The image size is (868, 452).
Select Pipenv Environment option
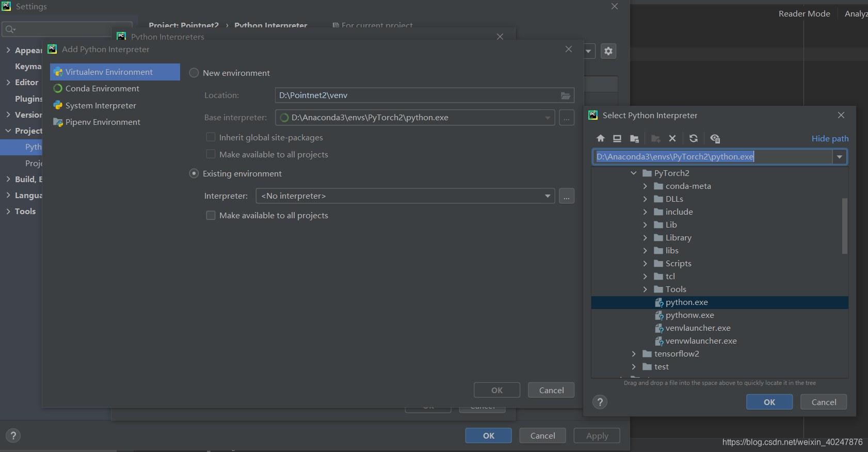pyautogui.click(x=115, y=122)
